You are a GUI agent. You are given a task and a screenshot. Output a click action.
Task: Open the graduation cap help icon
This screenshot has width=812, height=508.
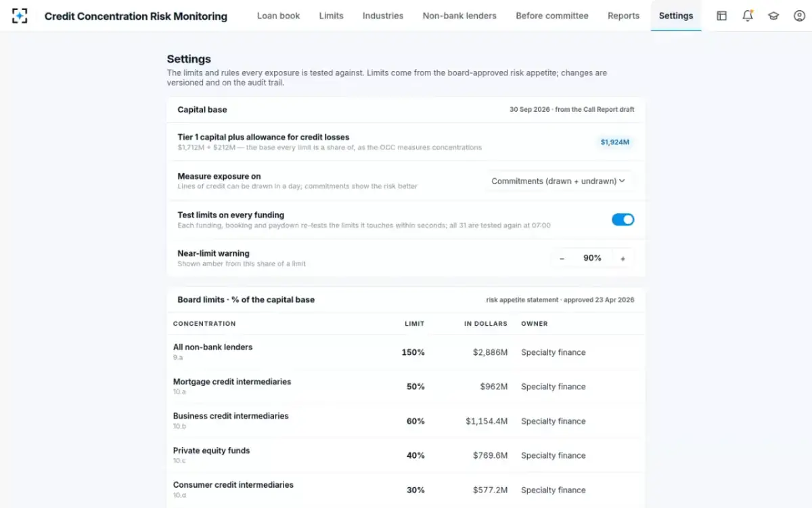coord(773,16)
